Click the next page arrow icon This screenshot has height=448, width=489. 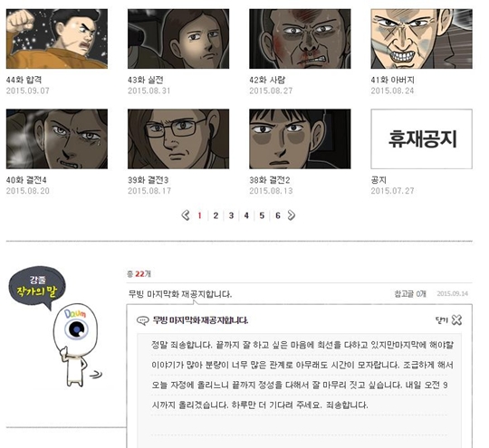click(291, 215)
